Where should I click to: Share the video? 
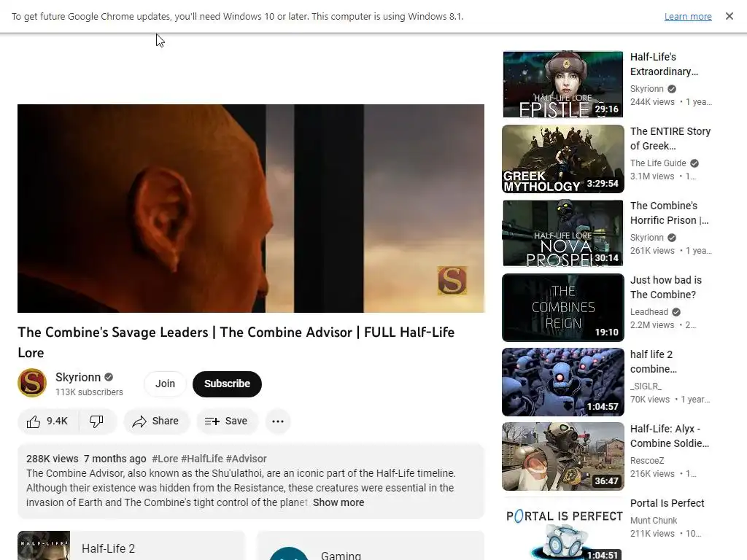(156, 421)
